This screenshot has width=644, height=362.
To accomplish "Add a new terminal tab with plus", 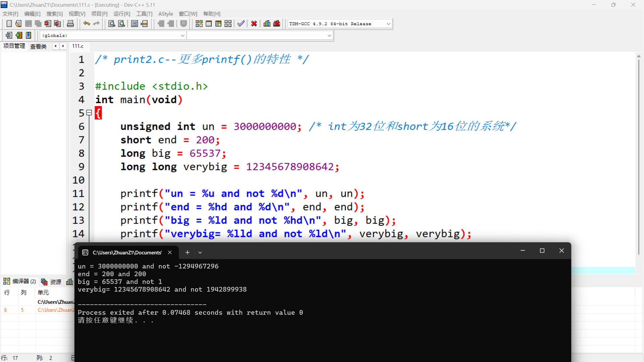I will pos(187,253).
